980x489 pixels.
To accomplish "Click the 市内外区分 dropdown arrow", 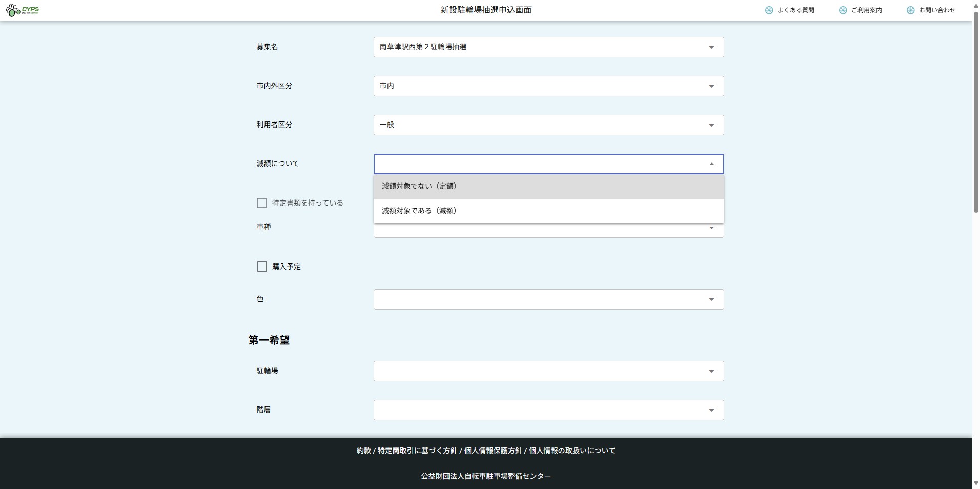I will (711, 86).
